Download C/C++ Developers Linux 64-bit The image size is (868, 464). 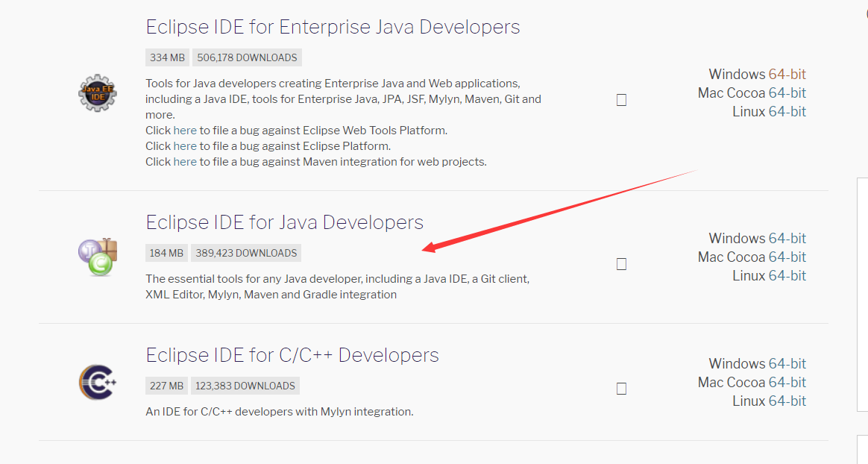point(787,401)
